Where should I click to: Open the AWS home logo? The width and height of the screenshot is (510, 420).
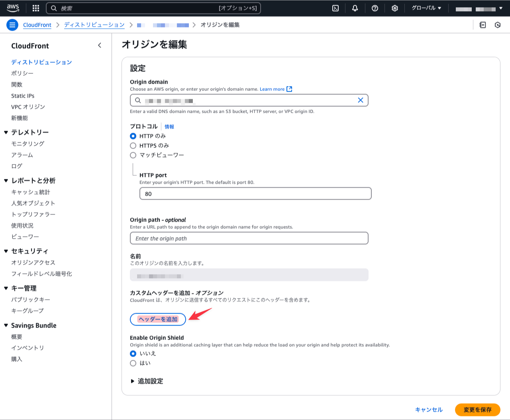[13, 8]
